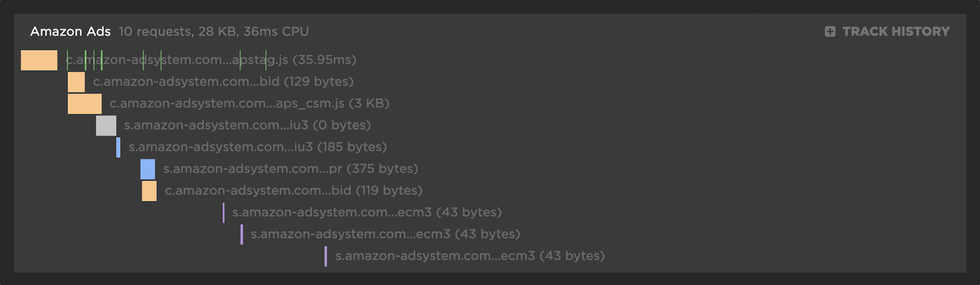The height and width of the screenshot is (285, 980).
Task: Click the bid (119 bytes) request label
Action: 294,190
